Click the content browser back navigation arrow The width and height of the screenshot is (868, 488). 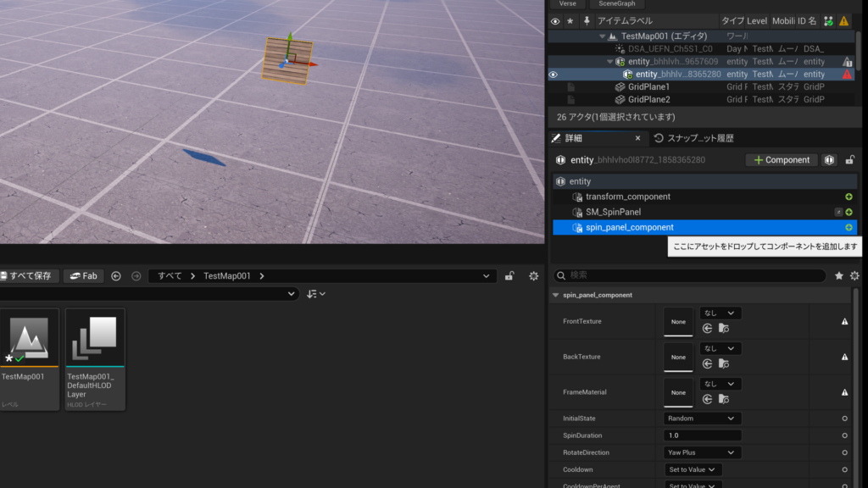(116, 276)
